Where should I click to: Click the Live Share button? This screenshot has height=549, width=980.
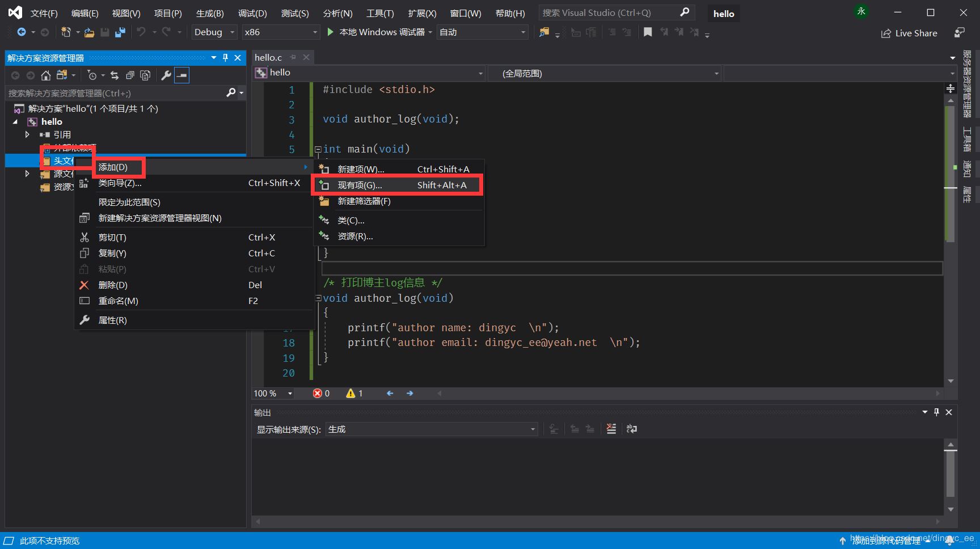point(909,33)
